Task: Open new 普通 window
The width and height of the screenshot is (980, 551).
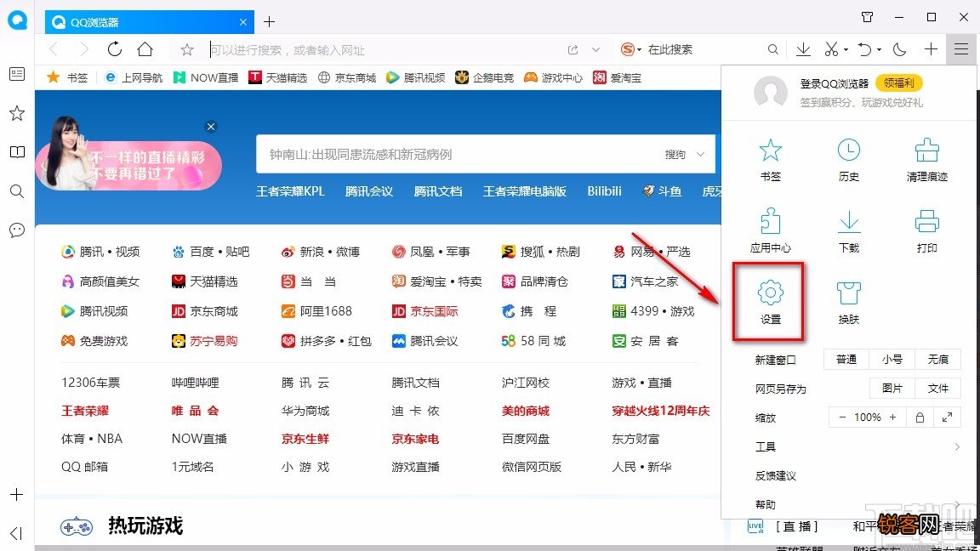Action: (x=846, y=359)
